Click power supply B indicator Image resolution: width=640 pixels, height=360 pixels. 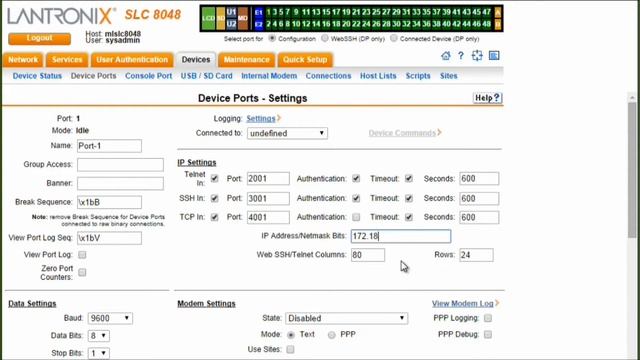tap(498, 24)
